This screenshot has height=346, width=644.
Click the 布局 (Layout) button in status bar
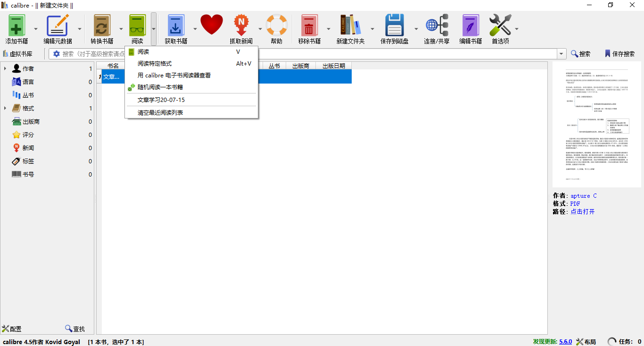(x=586, y=342)
